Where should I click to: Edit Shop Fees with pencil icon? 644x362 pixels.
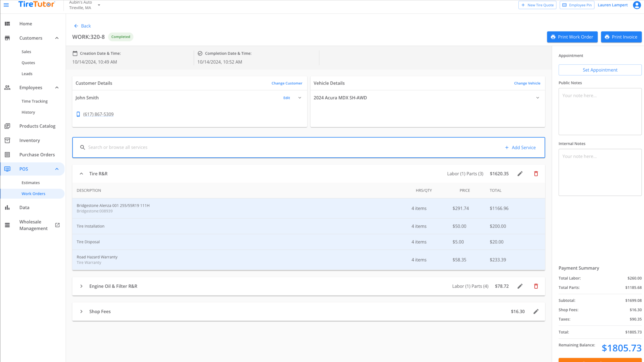(536, 311)
